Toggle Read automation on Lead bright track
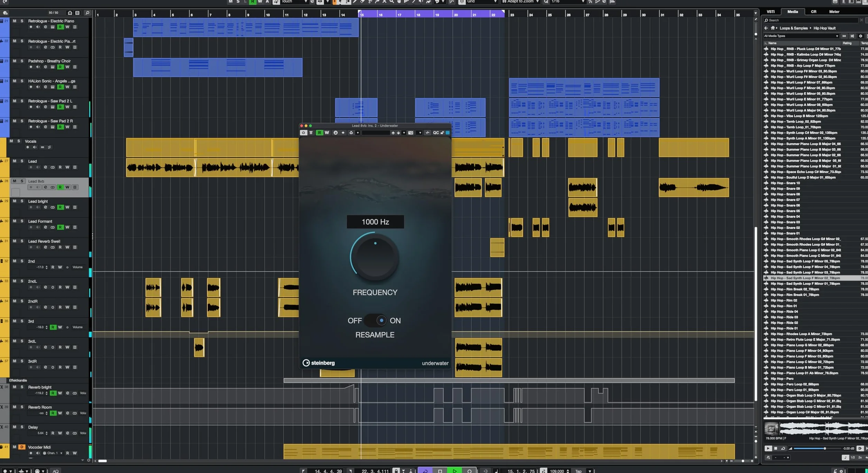The width and height of the screenshot is (868, 473). coord(60,207)
